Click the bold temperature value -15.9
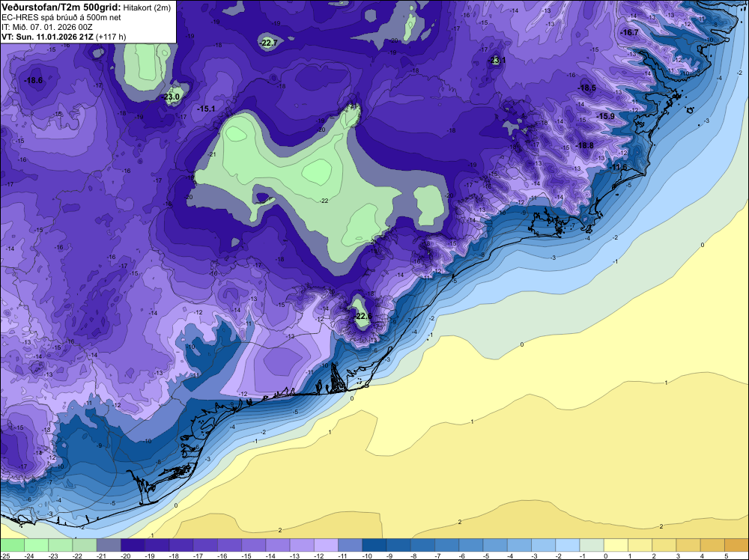 pyautogui.click(x=606, y=116)
